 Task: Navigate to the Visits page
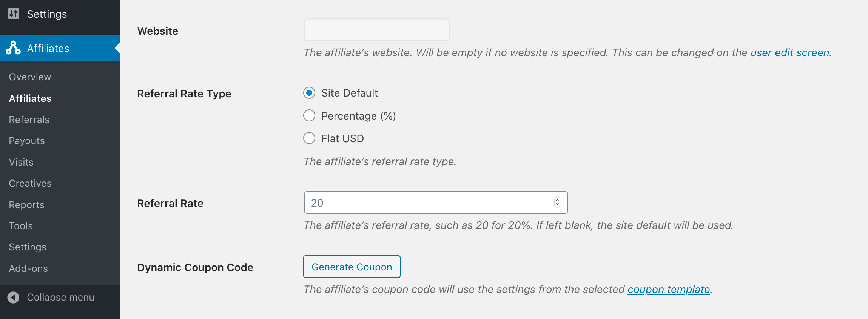pos(21,162)
